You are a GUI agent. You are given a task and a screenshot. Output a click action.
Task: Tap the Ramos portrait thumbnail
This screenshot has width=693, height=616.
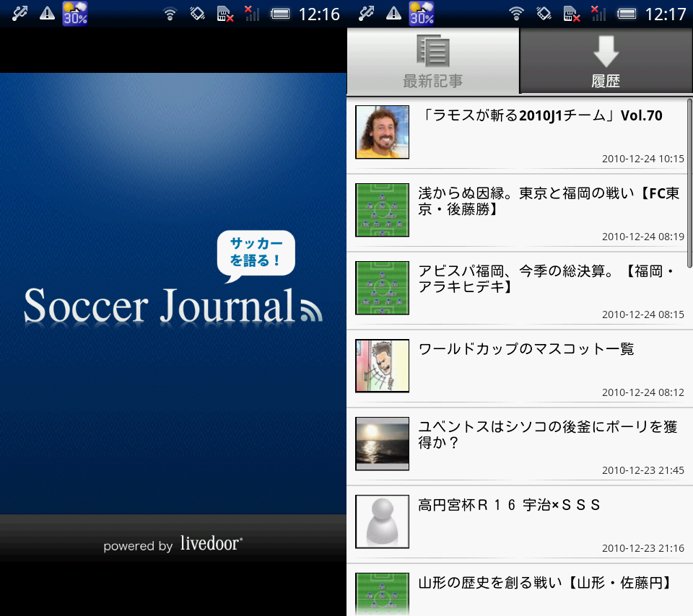pyautogui.click(x=383, y=132)
